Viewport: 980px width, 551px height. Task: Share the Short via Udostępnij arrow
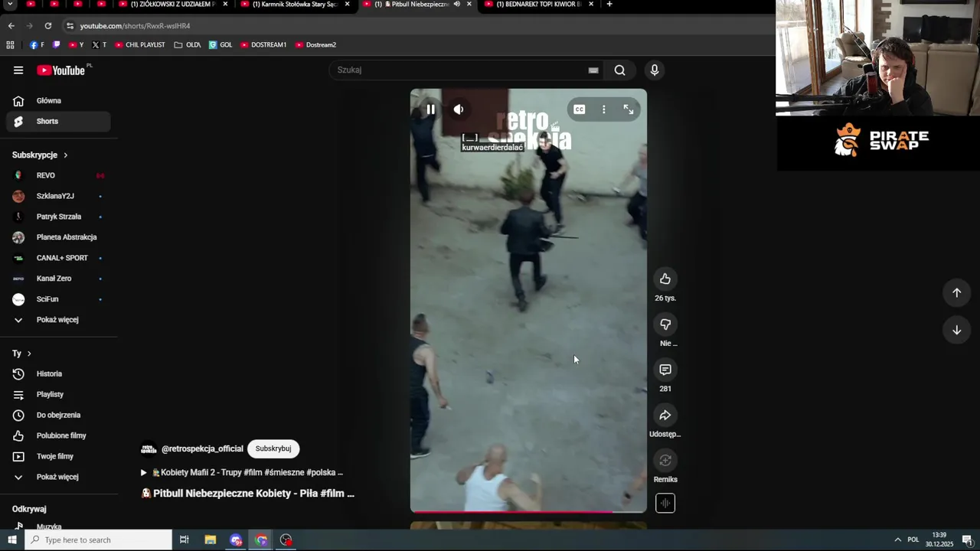(x=665, y=415)
